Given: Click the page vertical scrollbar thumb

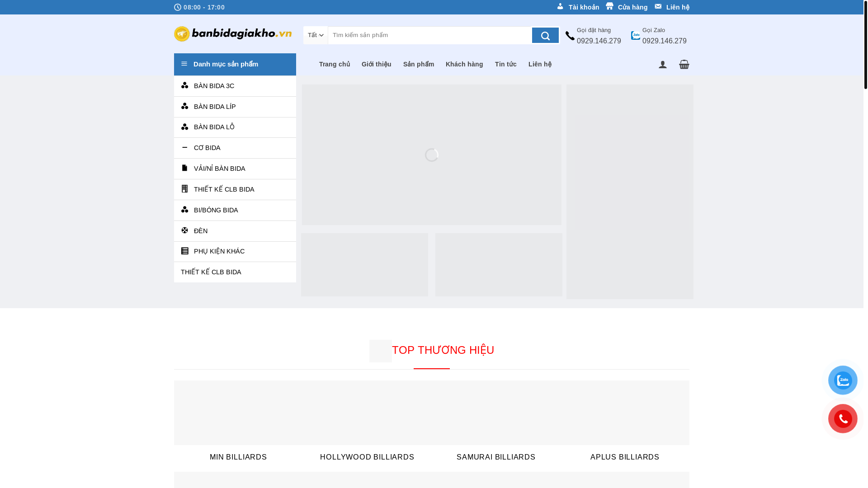Looking at the screenshot, I should [x=866, y=44].
